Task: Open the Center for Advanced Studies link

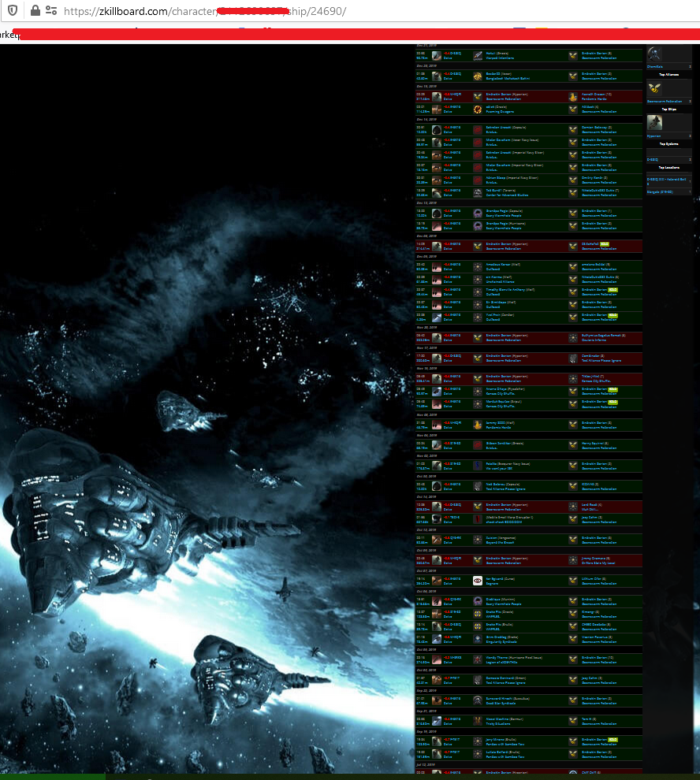Action: tap(508, 195)
